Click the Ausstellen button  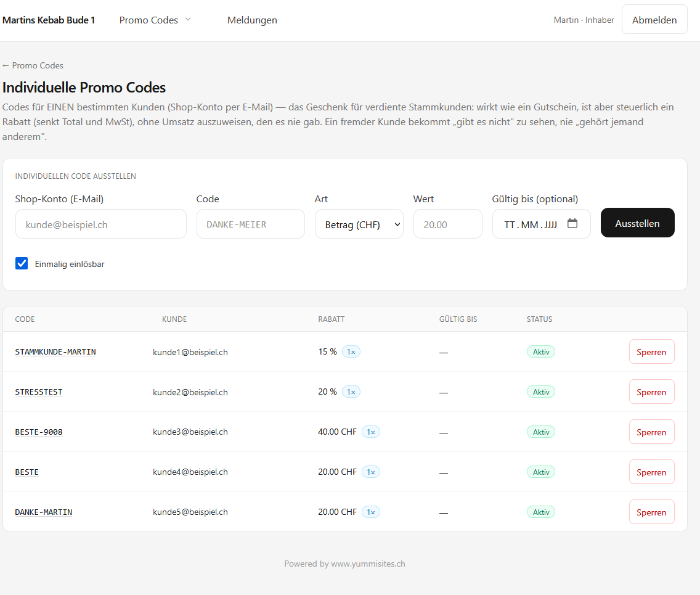point(638,223)
